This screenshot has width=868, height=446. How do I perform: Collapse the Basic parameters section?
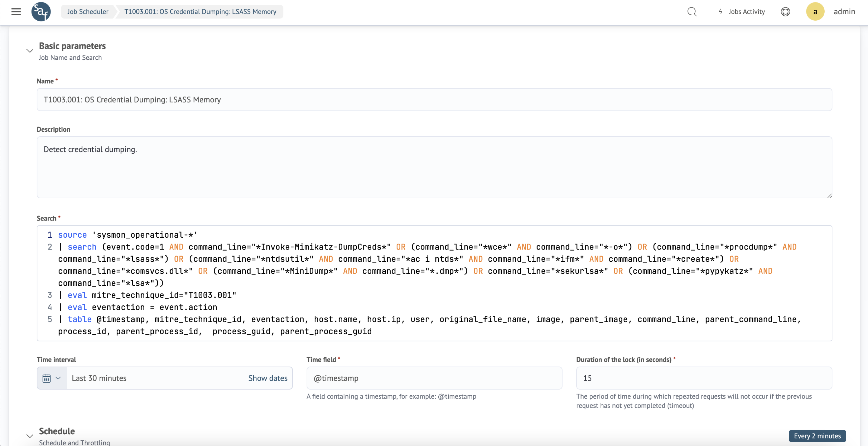click(x=30, y=51)
